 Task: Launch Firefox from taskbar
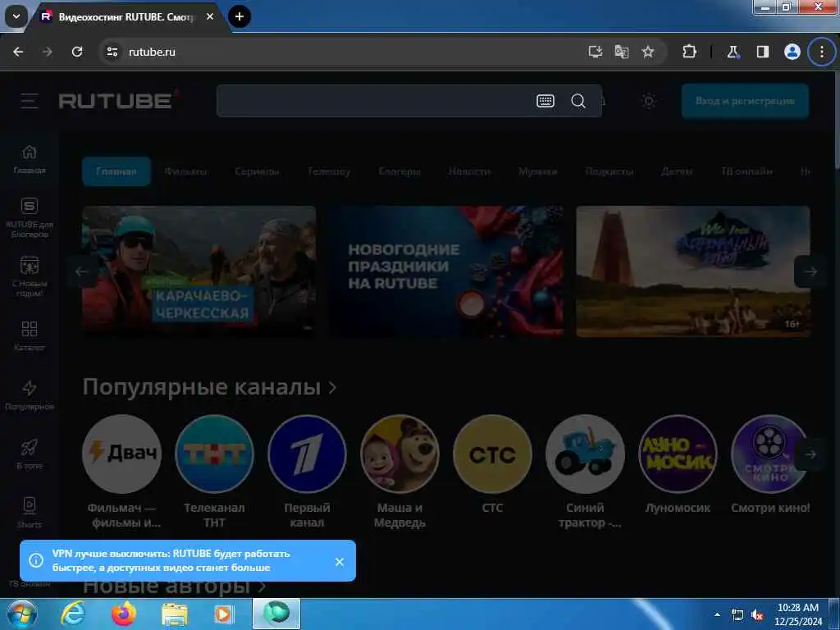124,614
